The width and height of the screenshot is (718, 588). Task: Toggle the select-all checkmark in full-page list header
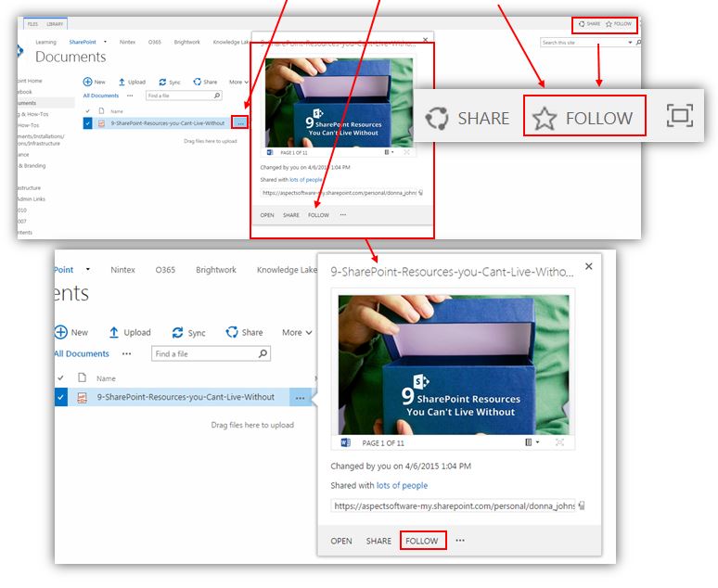(87, 110)
